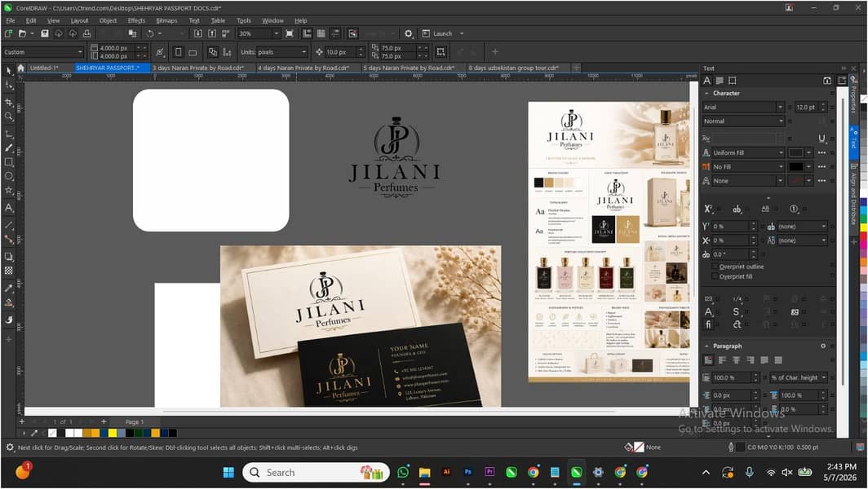Select the Drop Shadow tool
The image size is (868, 489).
coord(8,257)
